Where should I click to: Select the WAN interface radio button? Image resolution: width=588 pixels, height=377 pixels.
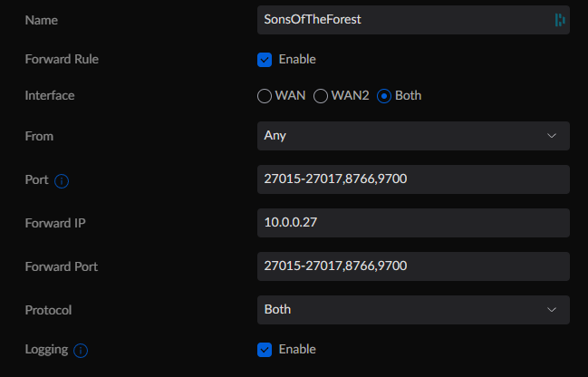[x=265, y=96]
